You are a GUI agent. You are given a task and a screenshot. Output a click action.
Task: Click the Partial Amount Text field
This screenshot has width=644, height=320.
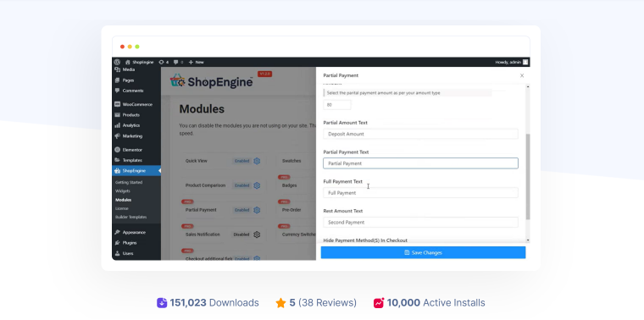click(420, 134)
